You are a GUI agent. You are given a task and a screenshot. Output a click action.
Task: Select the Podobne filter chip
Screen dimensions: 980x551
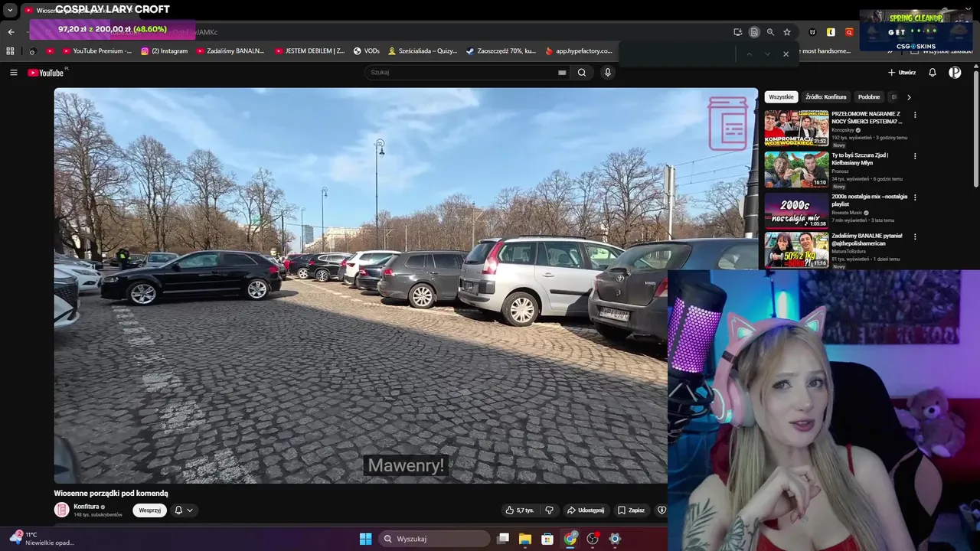869,97
